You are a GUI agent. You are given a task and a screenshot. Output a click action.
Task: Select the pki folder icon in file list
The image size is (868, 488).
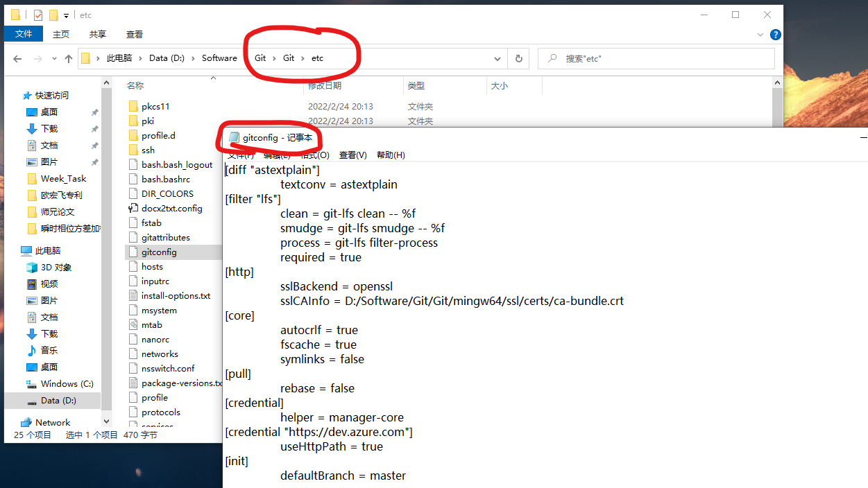[134, 121]
